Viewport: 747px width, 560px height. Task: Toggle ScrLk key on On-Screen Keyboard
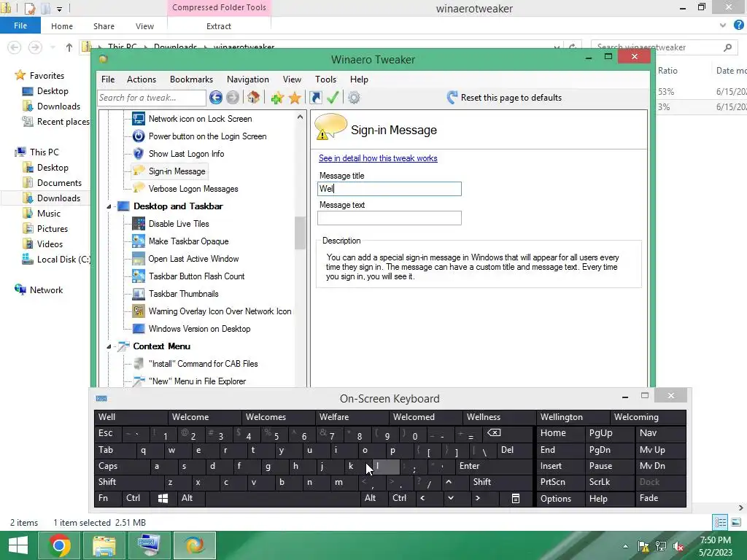(610, 483)
